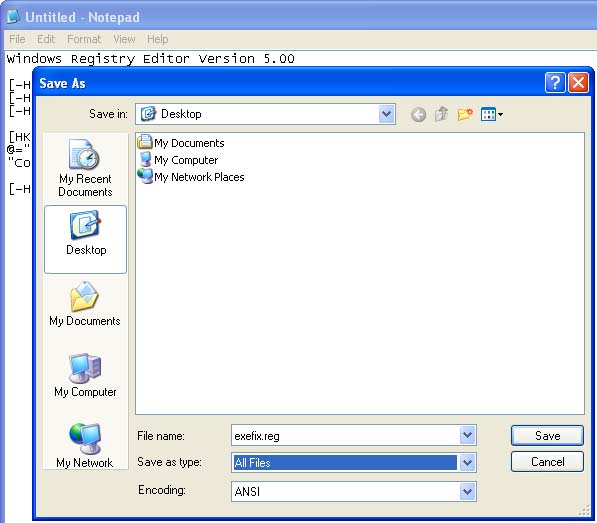Select the Desktop shortcut in places bar
Image resolution: width=597 pixels, height=523 pixels.
pyautogui.click(x=86, y=239)
